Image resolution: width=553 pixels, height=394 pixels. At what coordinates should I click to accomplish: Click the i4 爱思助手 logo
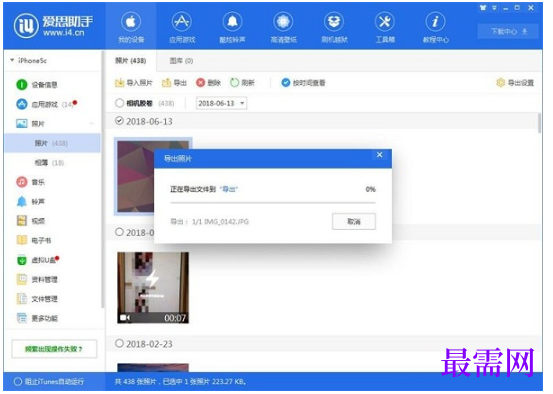point(54,25)
